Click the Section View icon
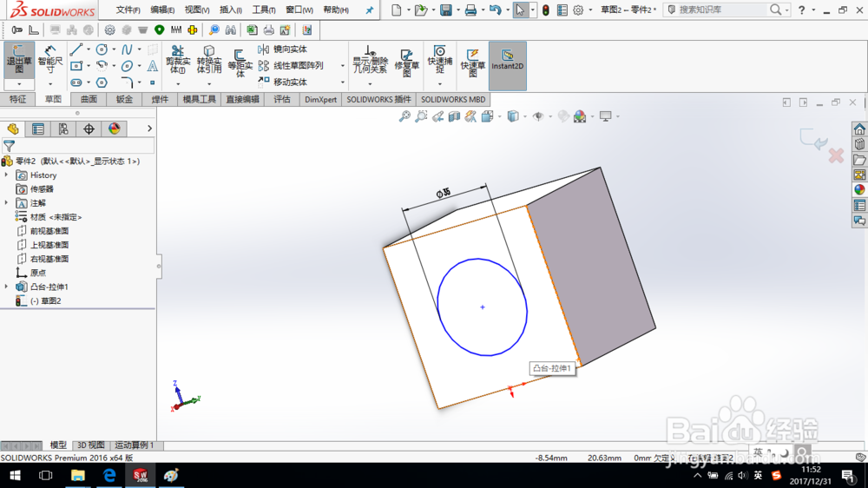The height and width of the screenshot is (488, 868). click(455, 116)
